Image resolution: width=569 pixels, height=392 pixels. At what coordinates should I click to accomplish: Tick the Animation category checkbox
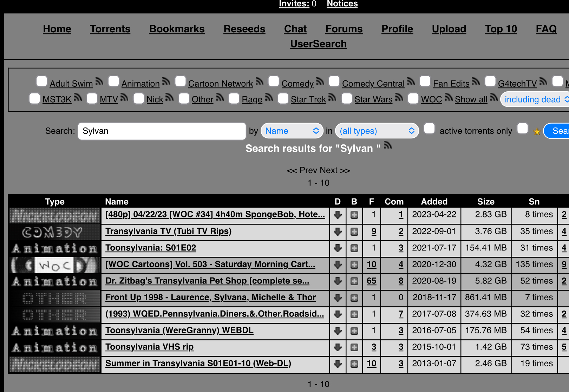pos(113,81)
